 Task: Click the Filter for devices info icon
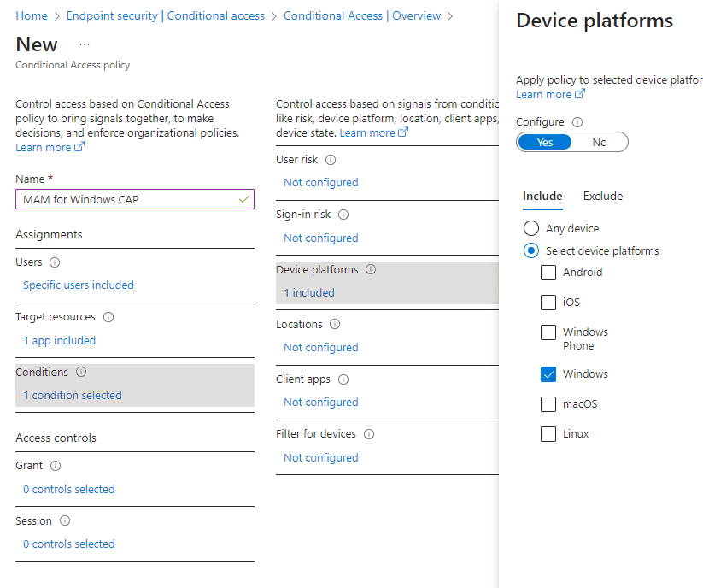tap(369, 434)
